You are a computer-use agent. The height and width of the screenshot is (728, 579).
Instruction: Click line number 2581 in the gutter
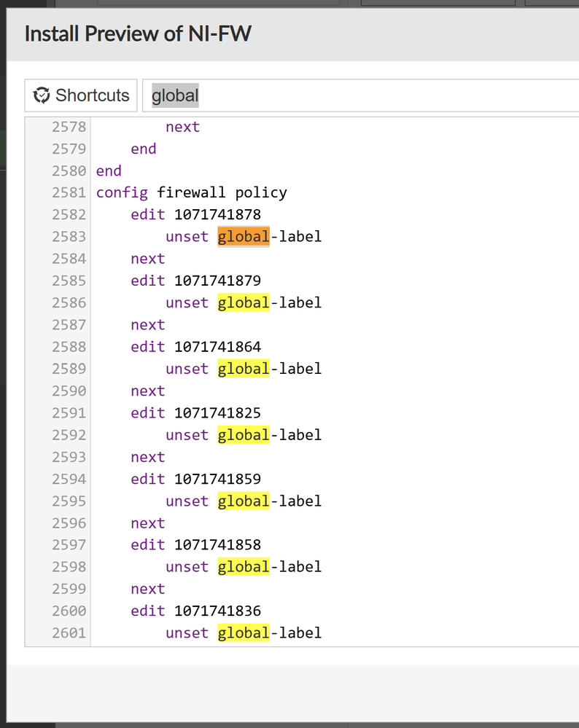click(69, 192)
